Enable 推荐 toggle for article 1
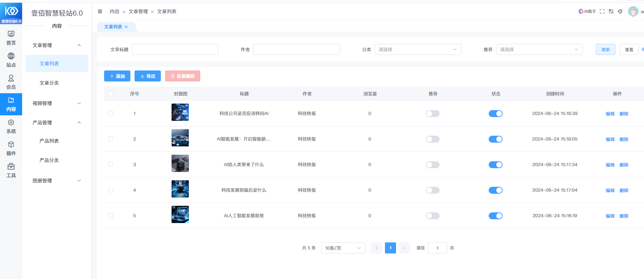The image size is (644, 279). pos(432,114)
